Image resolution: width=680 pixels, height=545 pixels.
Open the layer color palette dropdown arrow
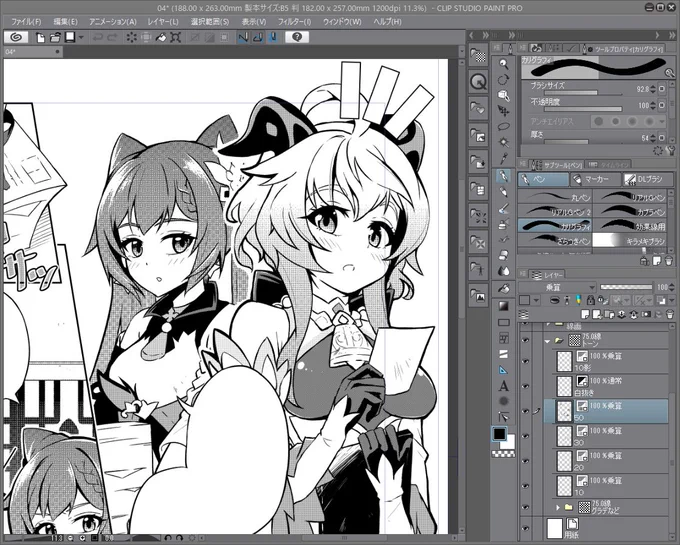click(x=536, y=300)
